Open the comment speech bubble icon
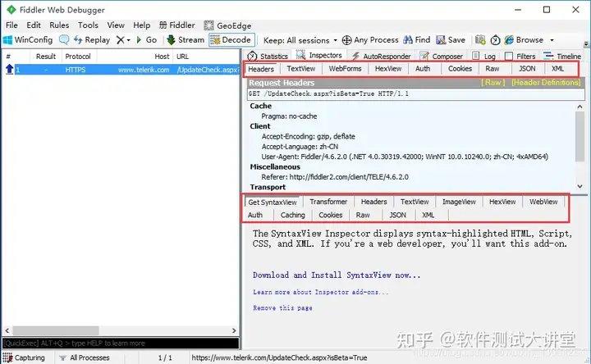This screenshot has width=591, height=364. [64, 40]
